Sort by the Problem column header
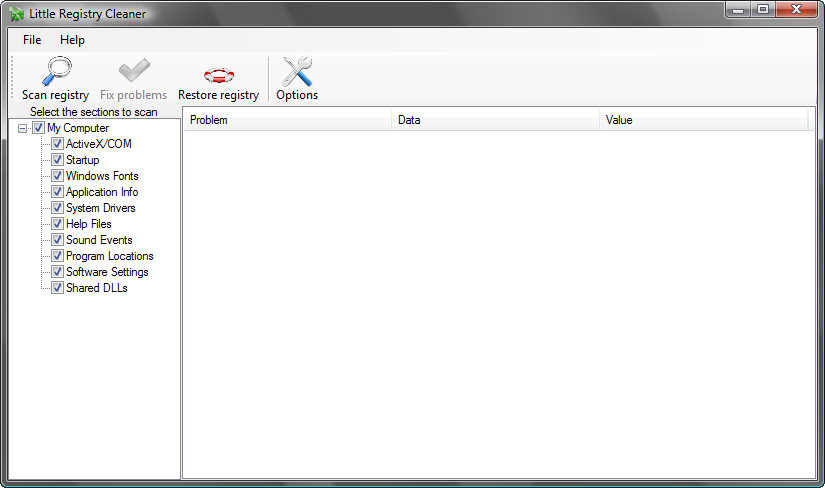 pyautogui.click(x=287, y=120)
